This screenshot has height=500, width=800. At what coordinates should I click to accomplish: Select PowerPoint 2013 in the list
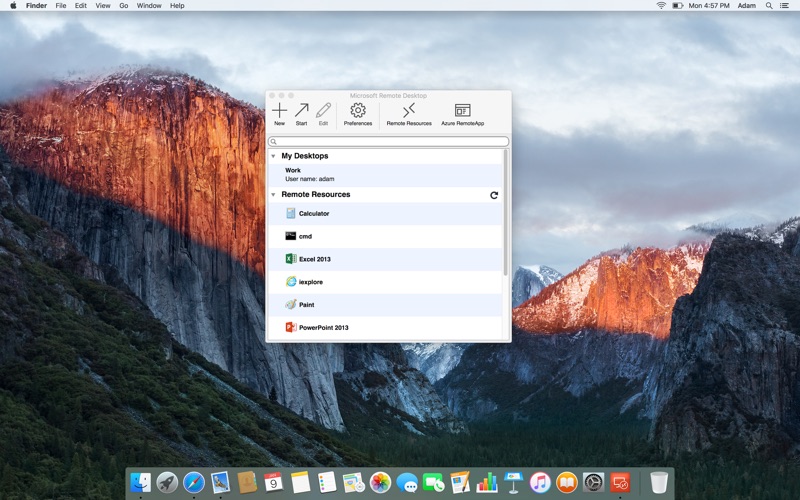[x=323, y=327]
